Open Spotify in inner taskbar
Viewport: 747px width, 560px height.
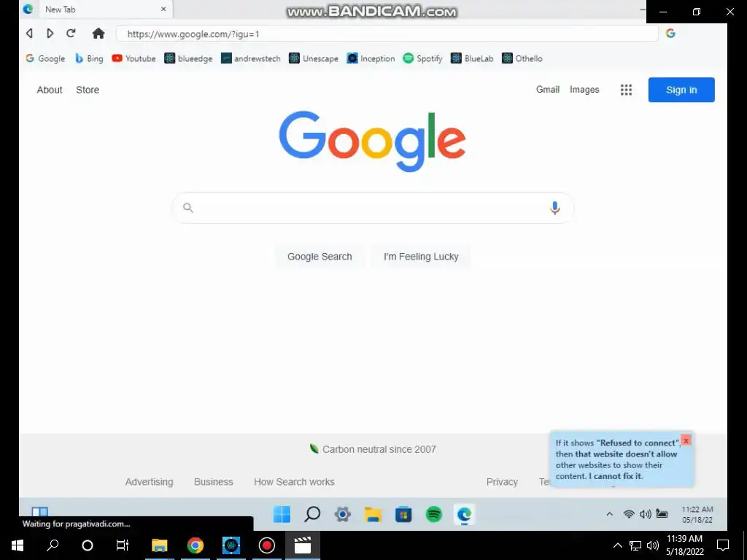[434, 514]
